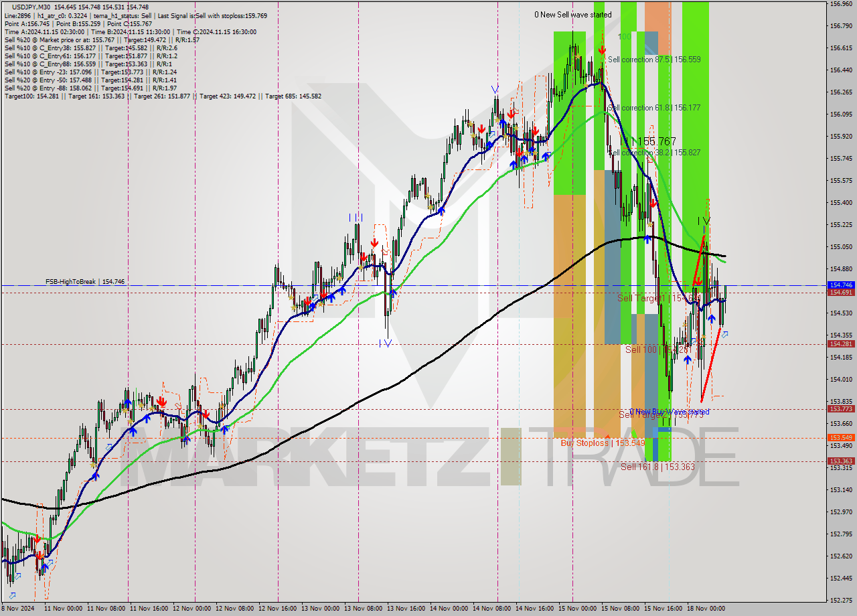
Task: Click the blue 154.746 price tag on axis
Action: (x=841, y=285)
